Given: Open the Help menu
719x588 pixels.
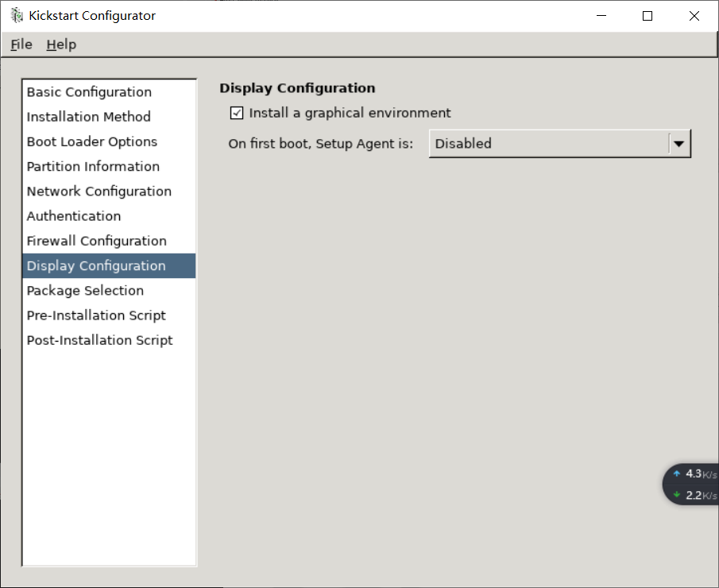Looking at the screenshot, I should (x=61, y=44).
